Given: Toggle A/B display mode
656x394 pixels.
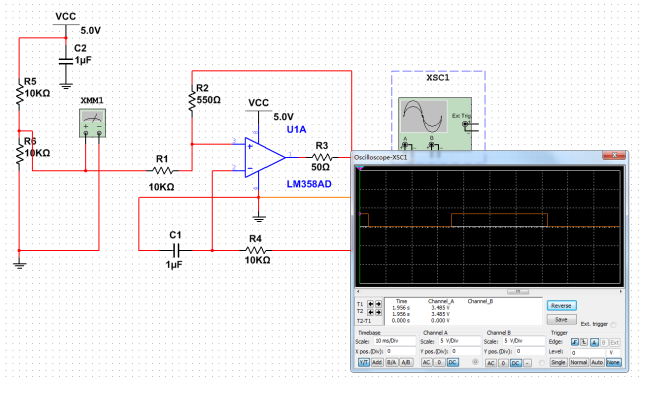Looking at the screenshot, I should coord(406,362).
